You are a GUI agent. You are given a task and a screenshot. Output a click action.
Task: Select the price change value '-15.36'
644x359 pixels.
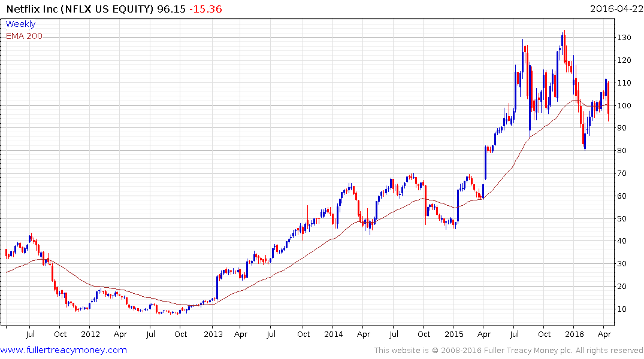pyautogui.click(x=205, y=9)
